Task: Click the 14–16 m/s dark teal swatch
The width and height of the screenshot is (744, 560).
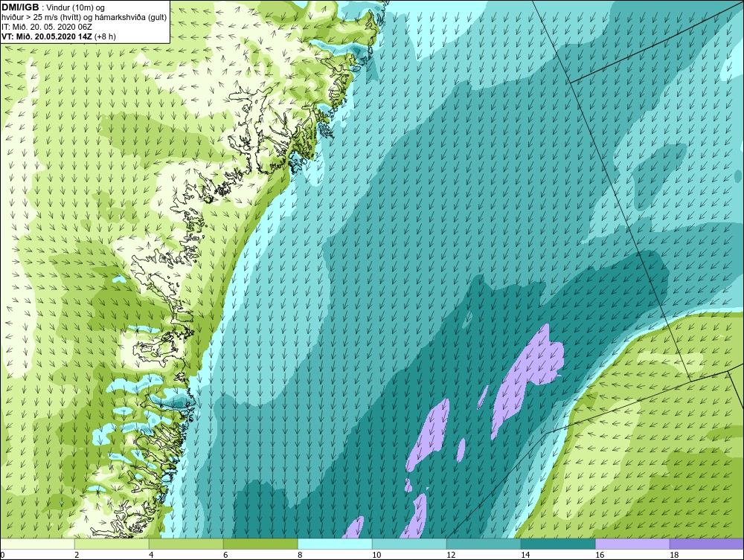Action: click(558, 544)
